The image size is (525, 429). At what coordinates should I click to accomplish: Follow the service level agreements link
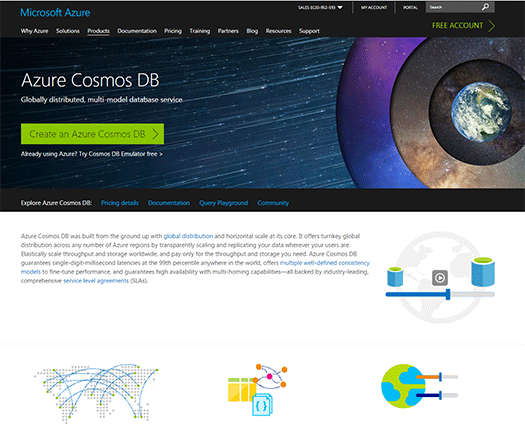96,281
